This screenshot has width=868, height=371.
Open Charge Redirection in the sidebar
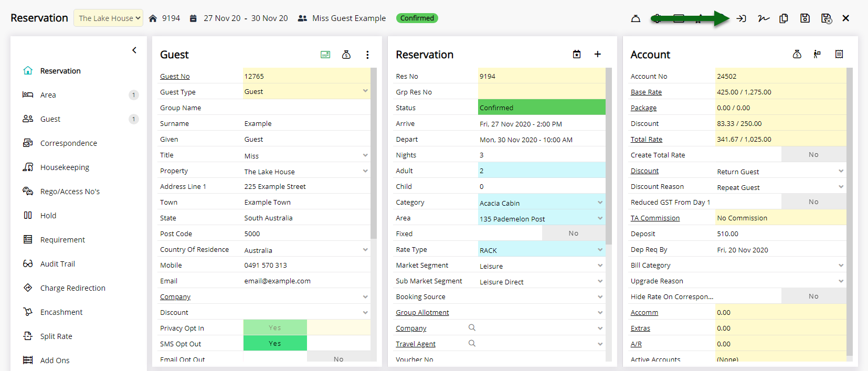pos(72,288)
